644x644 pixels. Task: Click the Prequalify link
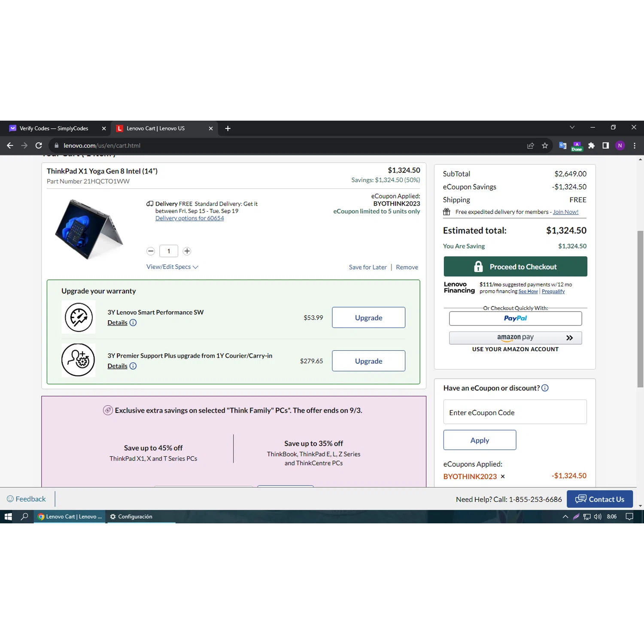(x=553, y=292)
